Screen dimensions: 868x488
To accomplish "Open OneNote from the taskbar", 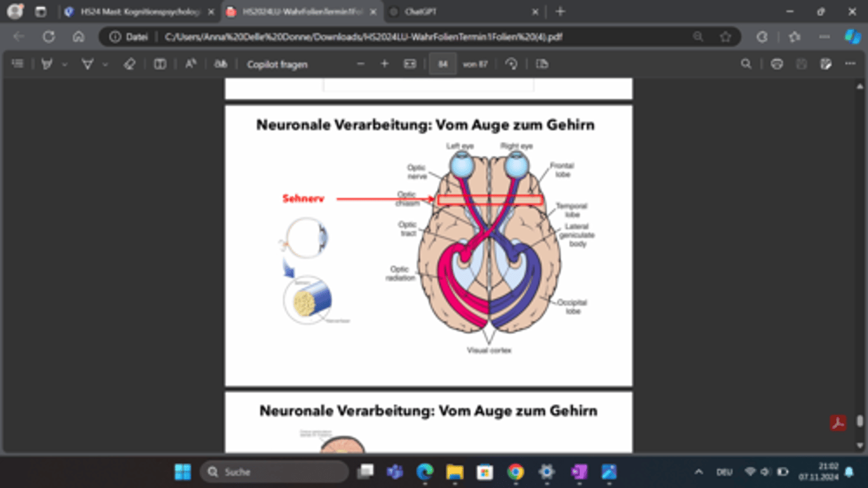I will pos(579,472).
